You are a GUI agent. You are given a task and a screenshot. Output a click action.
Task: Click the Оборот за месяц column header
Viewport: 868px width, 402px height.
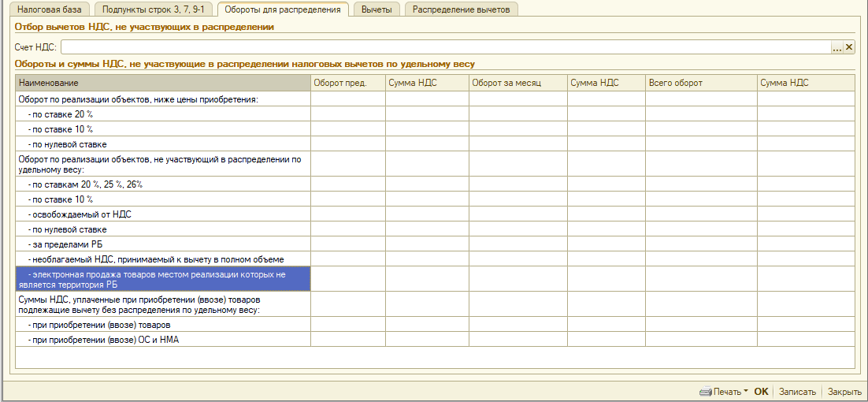pyautogui.click(x=517, y=83)
